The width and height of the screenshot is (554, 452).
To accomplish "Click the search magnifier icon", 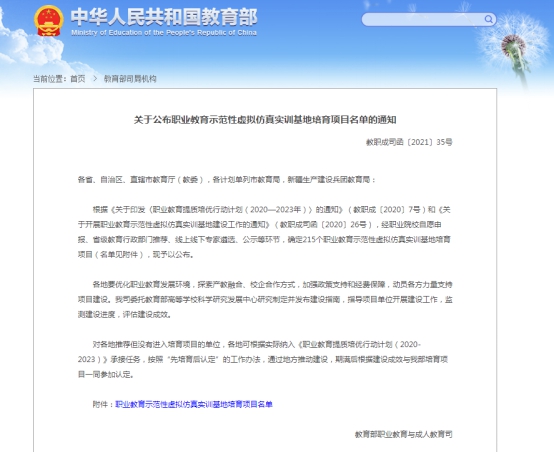I will pos(488,19).
